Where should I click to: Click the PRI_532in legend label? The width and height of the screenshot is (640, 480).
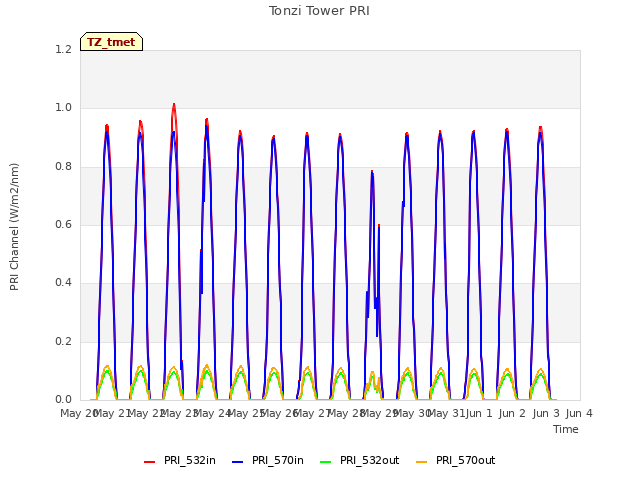click(x=189, y=460)
